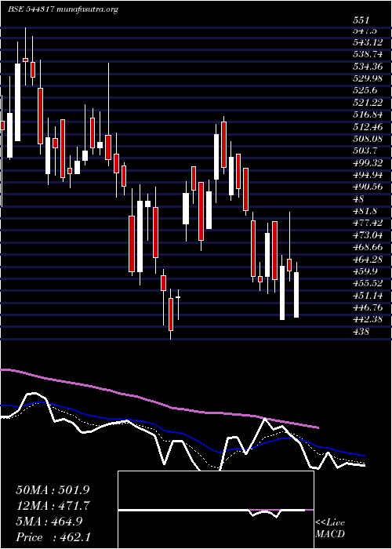Click the 438 price axis label
Viewport: 392px width, 549px height.
tap(361, 331)
